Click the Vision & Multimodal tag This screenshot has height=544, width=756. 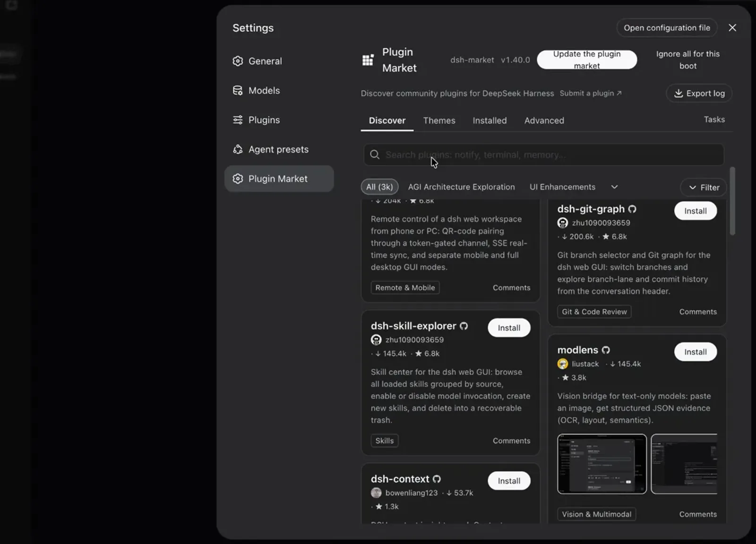point(597,514)
